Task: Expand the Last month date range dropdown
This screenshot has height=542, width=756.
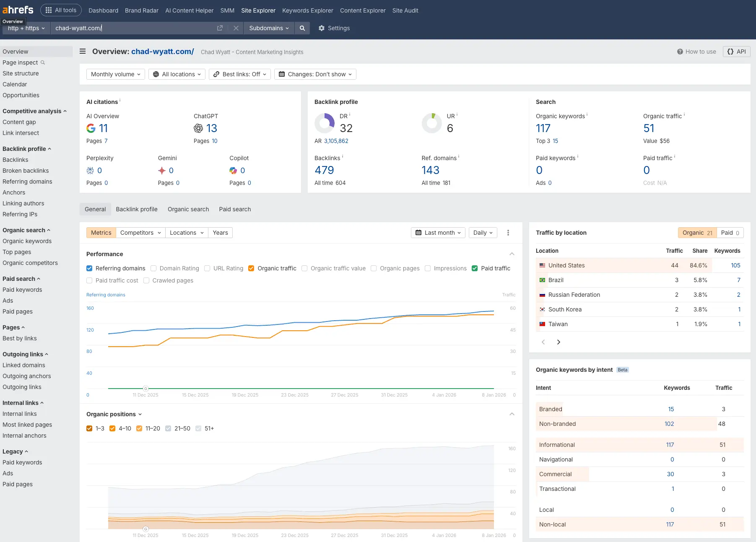Action: pos(438,233)
